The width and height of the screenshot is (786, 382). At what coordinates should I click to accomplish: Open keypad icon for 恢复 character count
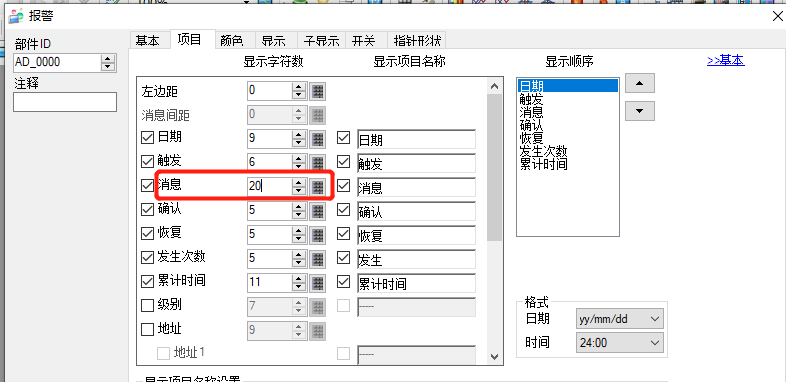[x=317, y=234]
